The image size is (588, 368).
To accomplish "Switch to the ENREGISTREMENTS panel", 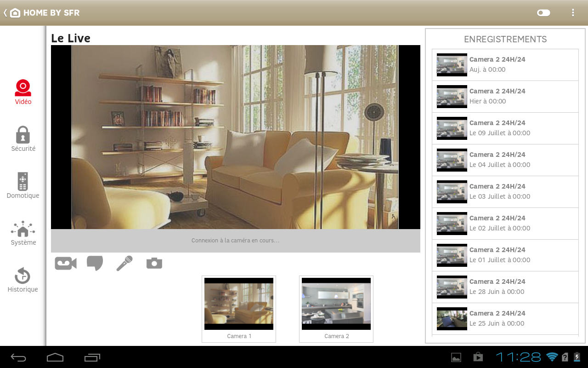I will [x=505, y=39].
